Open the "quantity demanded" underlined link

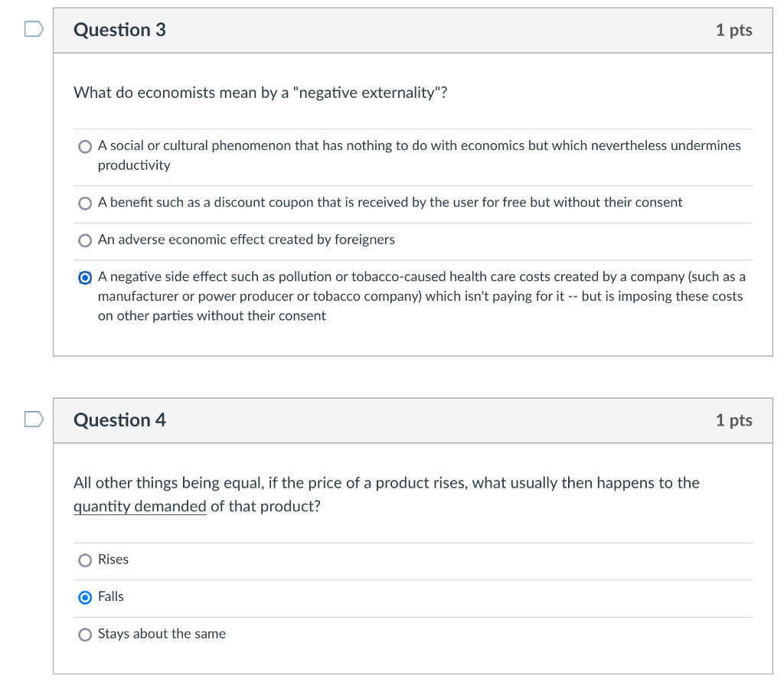tap(139, 507)
